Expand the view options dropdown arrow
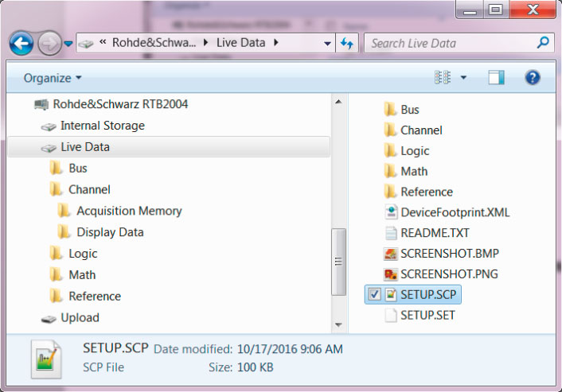The width and height of the screenshot is (562, 392). (x=463, y=78)
